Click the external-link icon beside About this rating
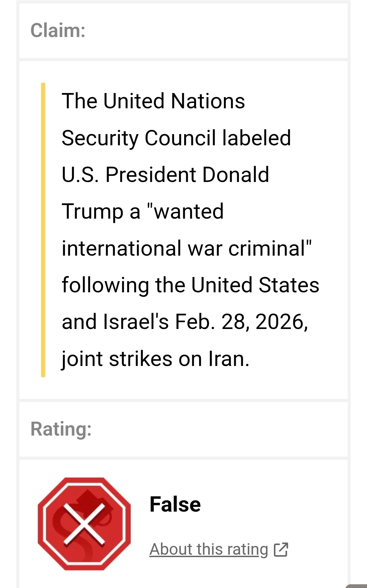 [x=281, y=549]
